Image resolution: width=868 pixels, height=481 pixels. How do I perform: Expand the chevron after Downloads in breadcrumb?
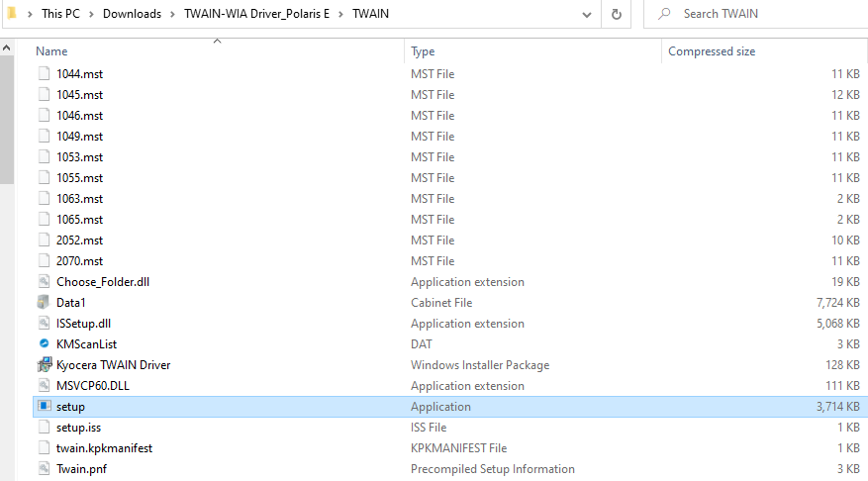(x=172, y=14)
